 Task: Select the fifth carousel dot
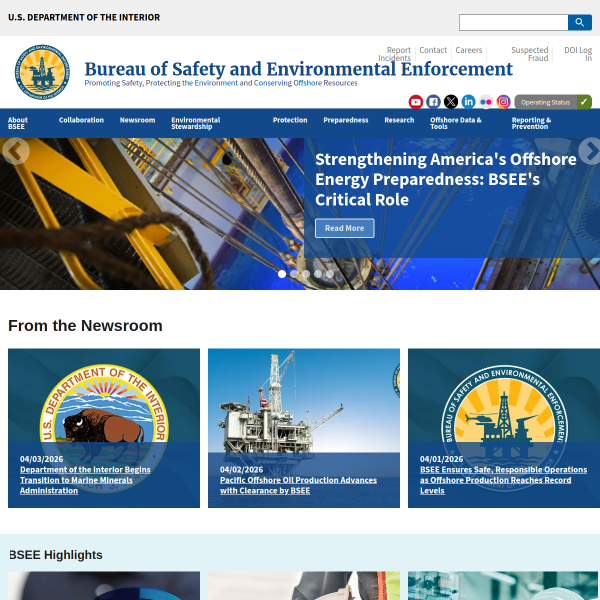[x=330, y=274]
